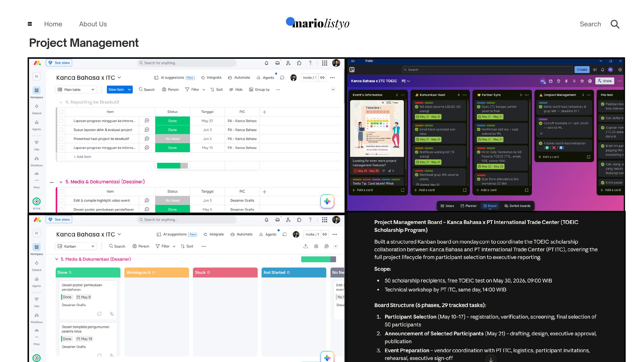Switch to the Trello Inbox tab
Image resolution: width=644 pixels, height=362 pixels.
tap(447, 206)
